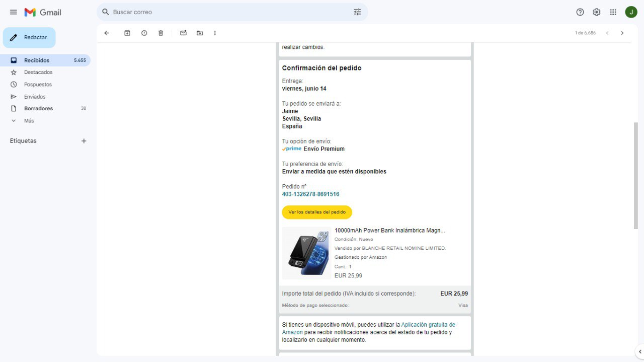Archive this email
644x362 pixels.
(127, 33)
